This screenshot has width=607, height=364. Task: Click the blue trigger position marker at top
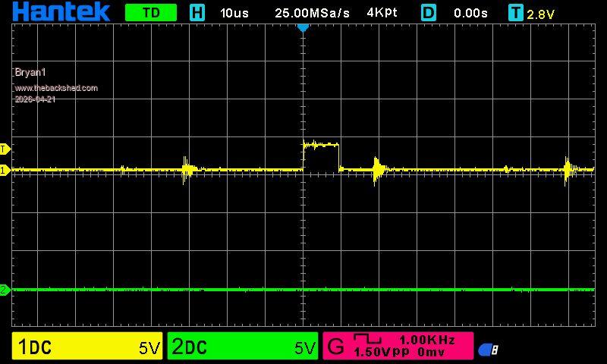[x=303, y=27]
